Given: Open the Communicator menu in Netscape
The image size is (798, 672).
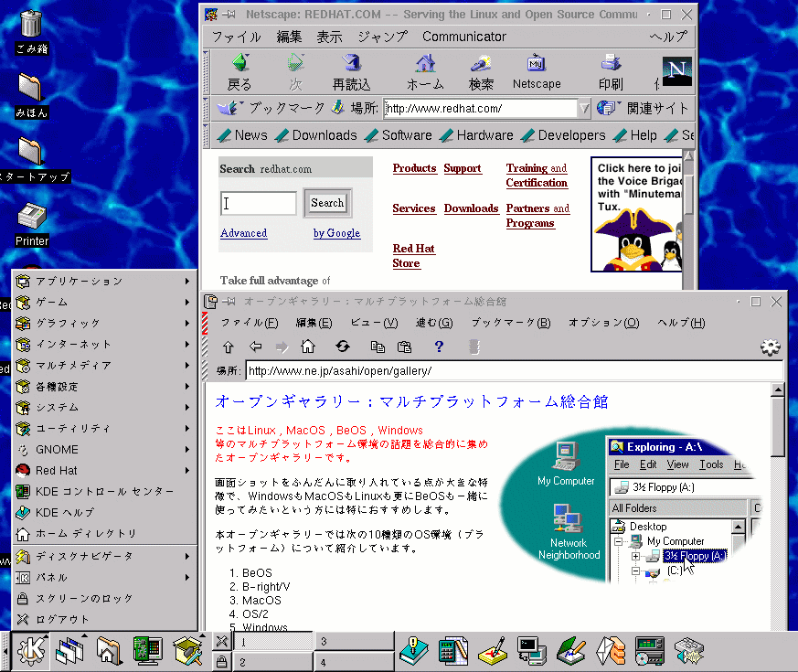Looking at the screenshot, I should tap(464, 37).
